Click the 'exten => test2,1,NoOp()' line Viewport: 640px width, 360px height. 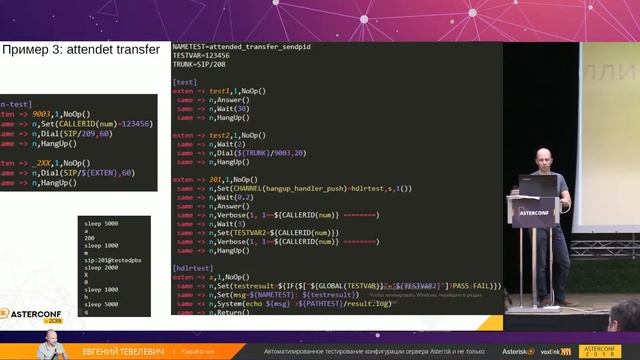pos(219,135)
